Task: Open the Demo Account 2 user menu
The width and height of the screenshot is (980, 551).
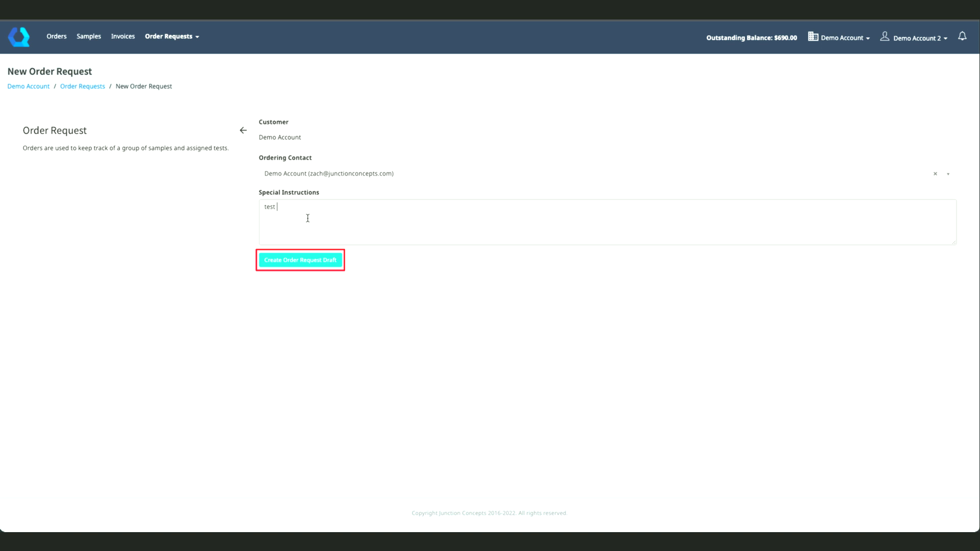Action: coord(920,38)
